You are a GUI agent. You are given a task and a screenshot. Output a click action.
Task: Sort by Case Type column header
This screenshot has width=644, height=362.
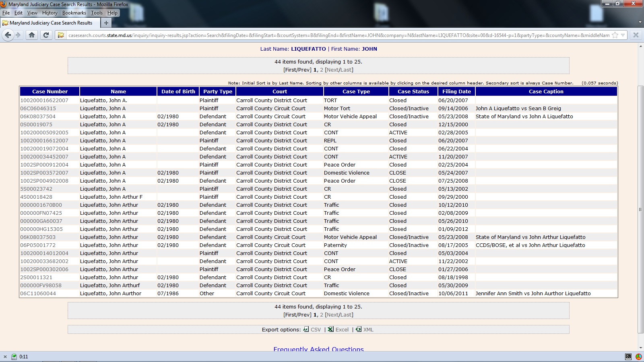[x=356, y=91]
